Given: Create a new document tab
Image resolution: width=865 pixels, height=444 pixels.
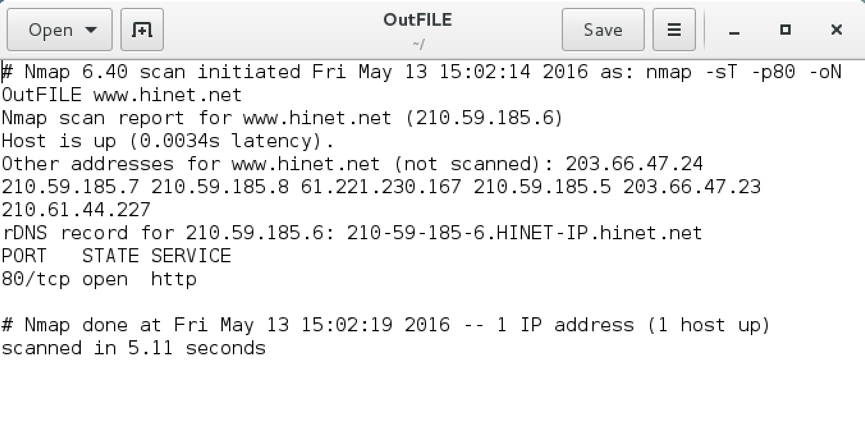Looking at the screenshot, I should (143, 30).
